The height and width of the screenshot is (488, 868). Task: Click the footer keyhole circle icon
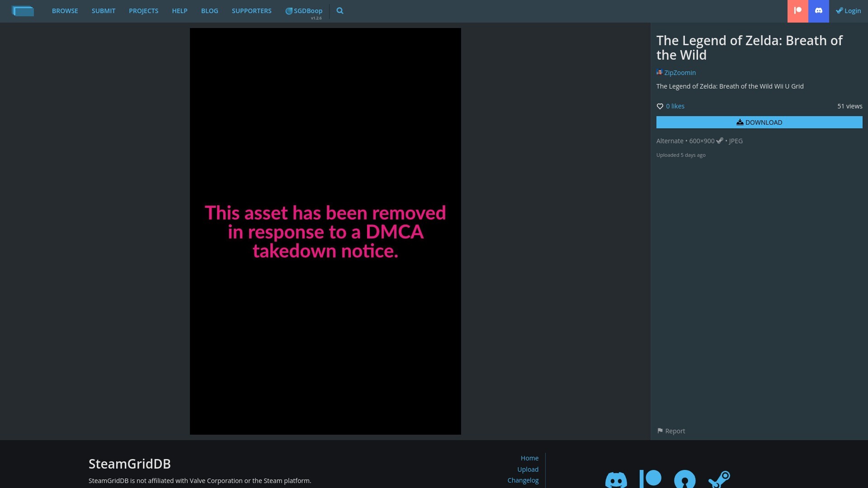pyautogui.click(x=685, y=479)
